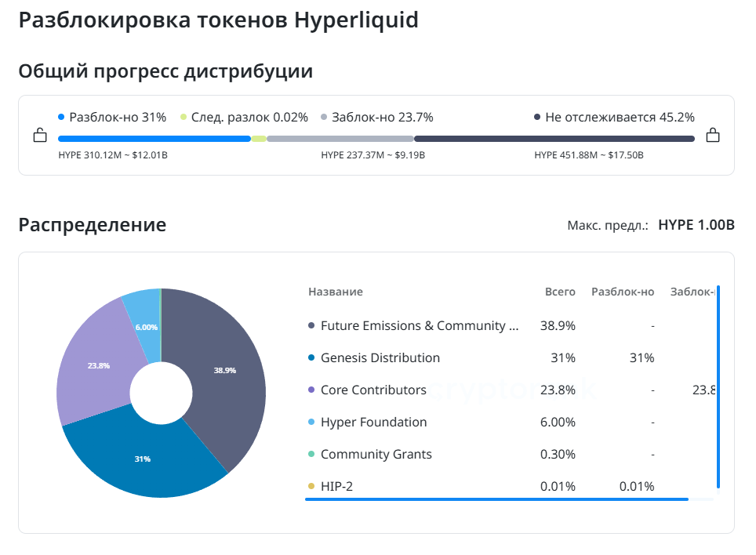The height and width of the screenshot is (555, 756).
Task: Click the dark untracked progress bar segment
Action: 554,139
